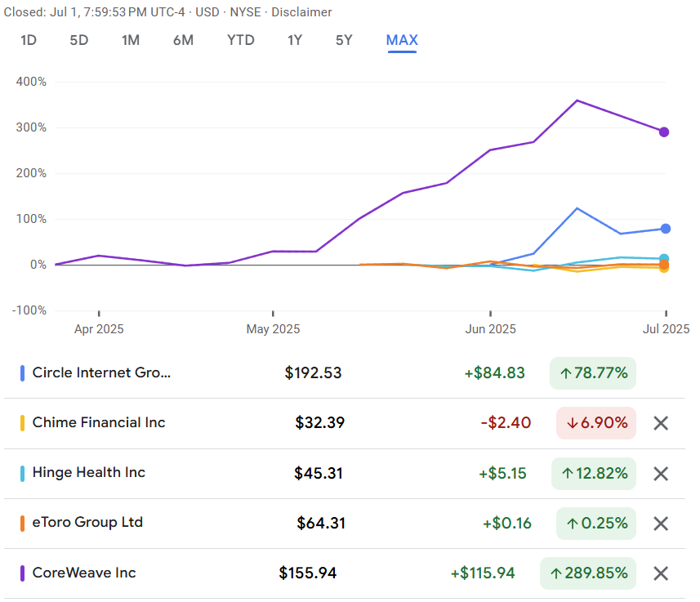Switch to the 1M range tab

[x=131, y=40]
